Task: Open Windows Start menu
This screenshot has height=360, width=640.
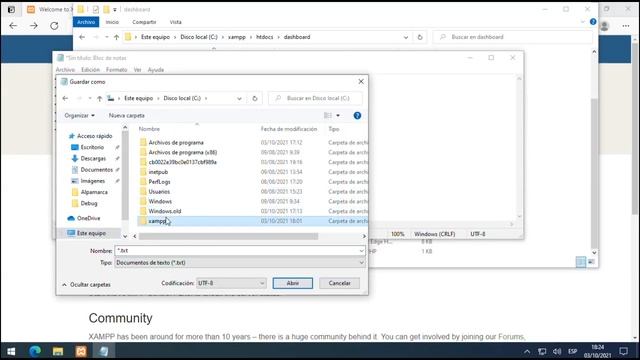Action: tap(11, 351)
